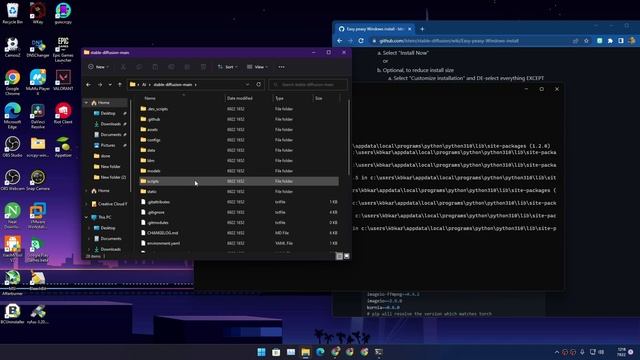The width and height of the screenshot is (640, 360).
Task: Open VALORANT desktop shortcut
Action: pos(63,80)
